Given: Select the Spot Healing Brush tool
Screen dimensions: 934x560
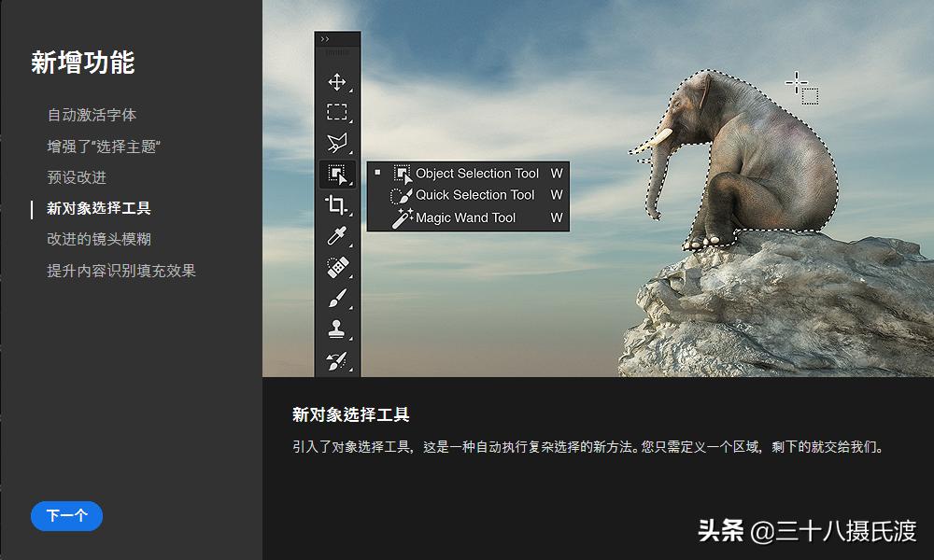Looking at the screenshot, I should [338, 268].
